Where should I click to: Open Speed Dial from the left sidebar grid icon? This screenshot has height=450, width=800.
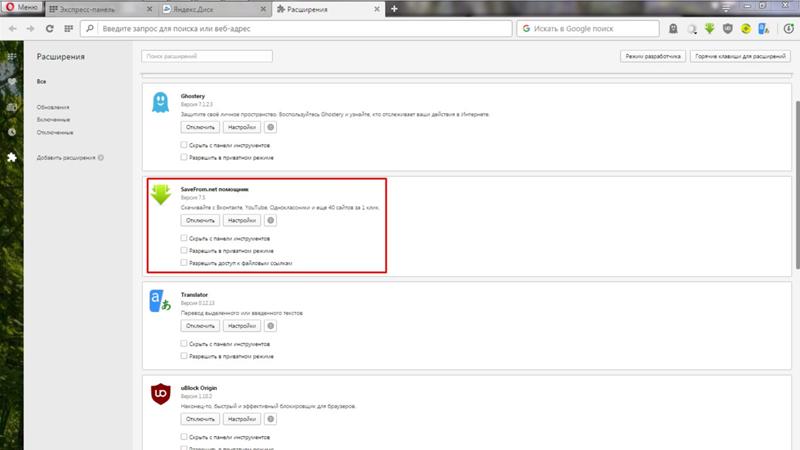tap(12, 57)
